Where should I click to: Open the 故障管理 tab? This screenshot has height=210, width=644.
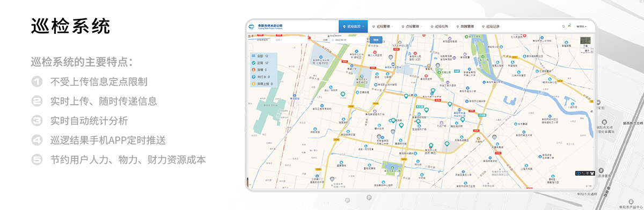pos(465,26)
